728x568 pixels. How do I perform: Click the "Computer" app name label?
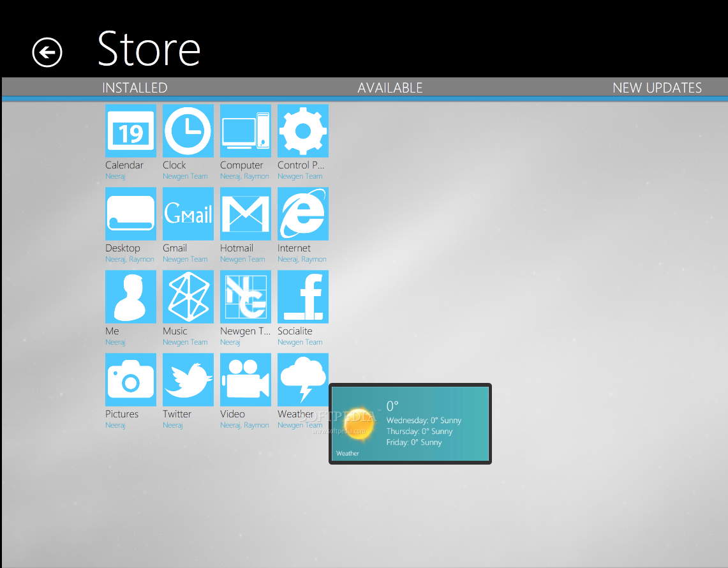tap(241, 165)
